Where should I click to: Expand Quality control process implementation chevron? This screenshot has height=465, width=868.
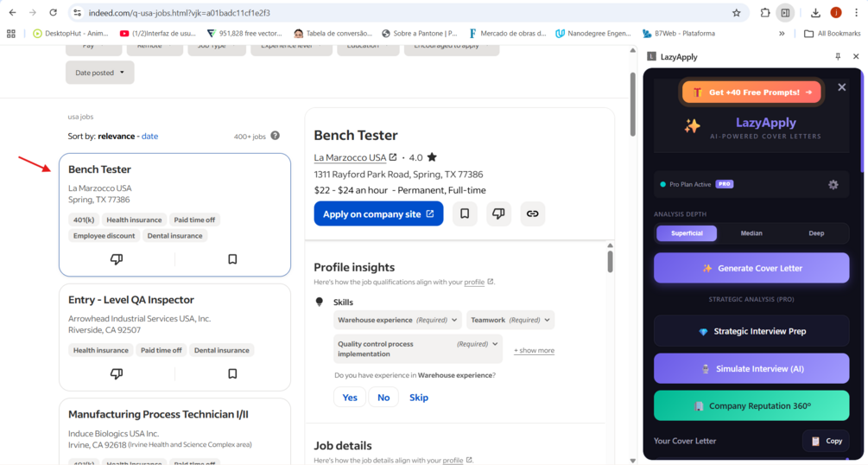coord(495,344)
